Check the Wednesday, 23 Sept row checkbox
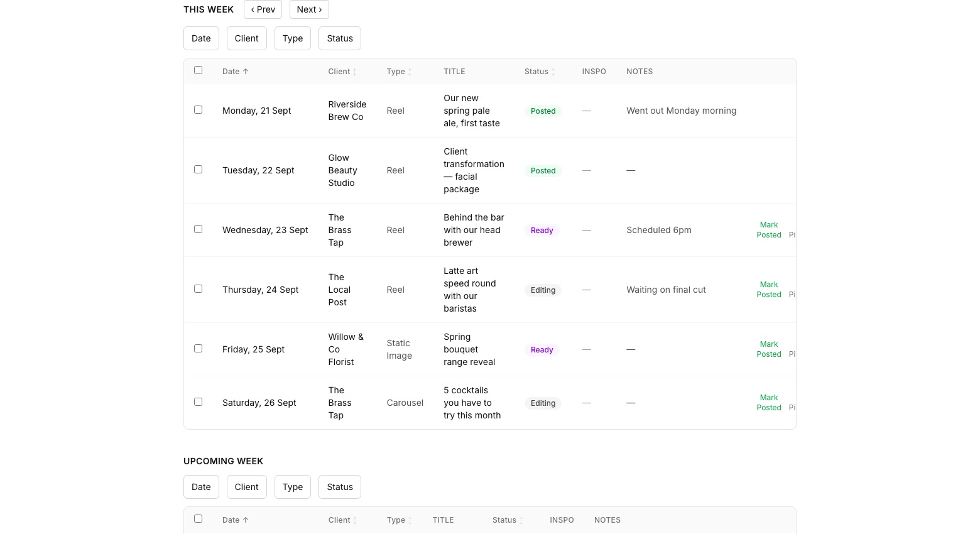 tap(199, 229)
